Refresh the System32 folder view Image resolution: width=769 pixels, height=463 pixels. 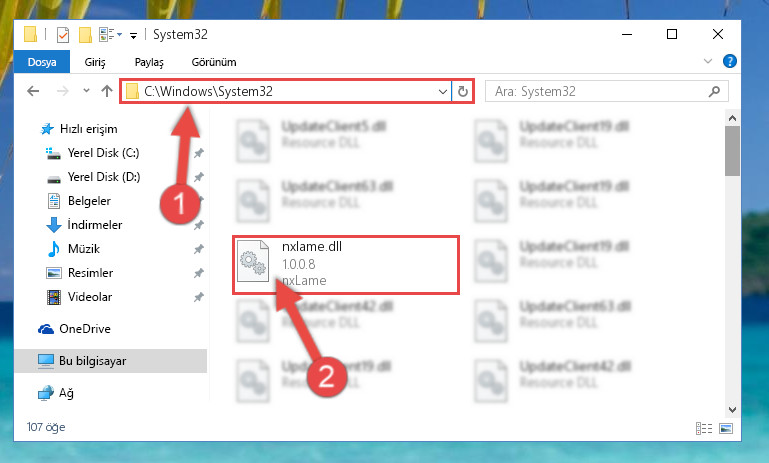click(x=462, y=91)
